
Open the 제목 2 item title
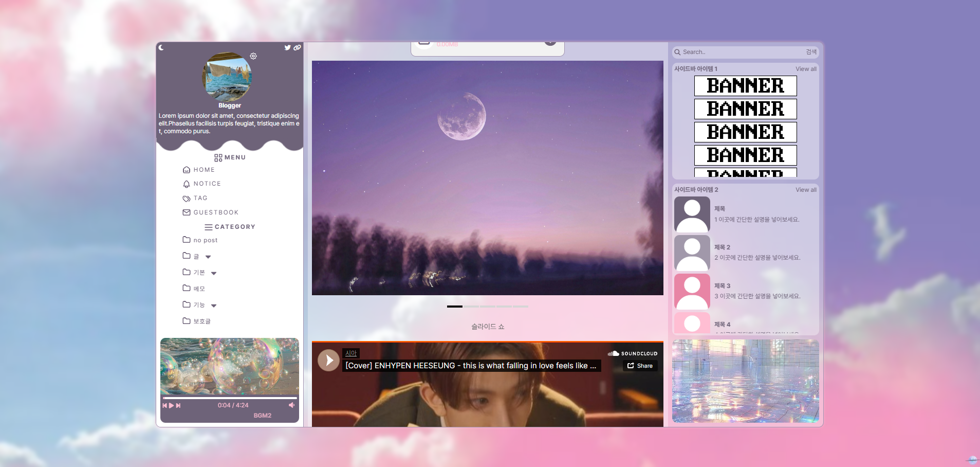722,247
